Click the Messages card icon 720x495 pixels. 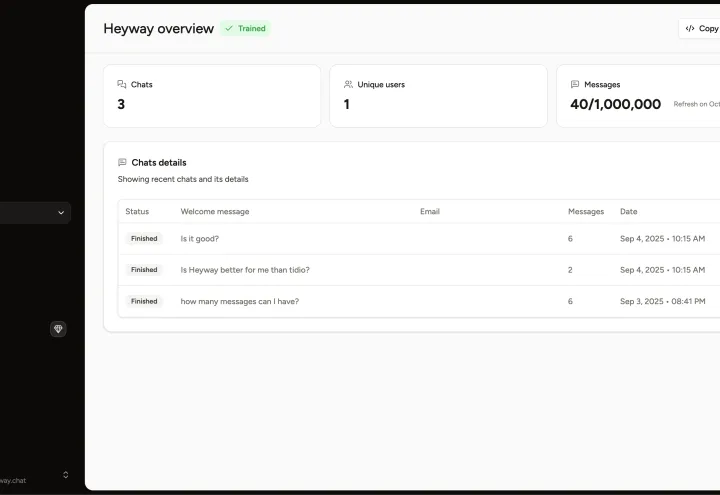click(x=574, y=84)
